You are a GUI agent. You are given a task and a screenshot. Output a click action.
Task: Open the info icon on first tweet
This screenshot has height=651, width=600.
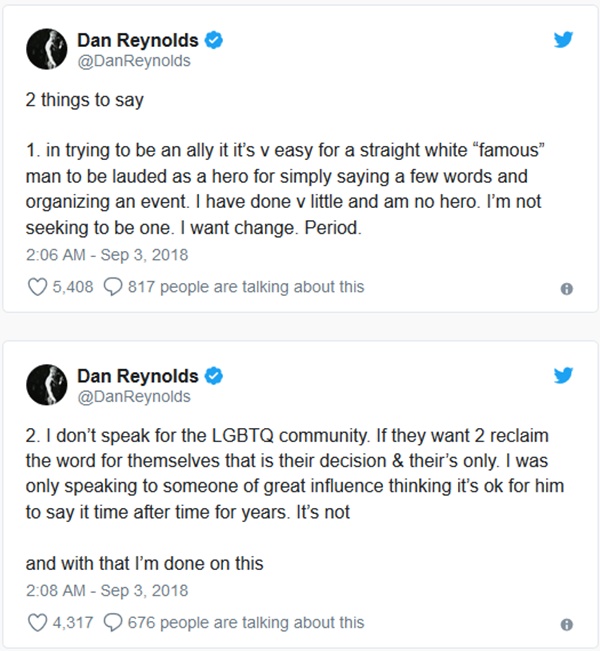click(566, 289)
